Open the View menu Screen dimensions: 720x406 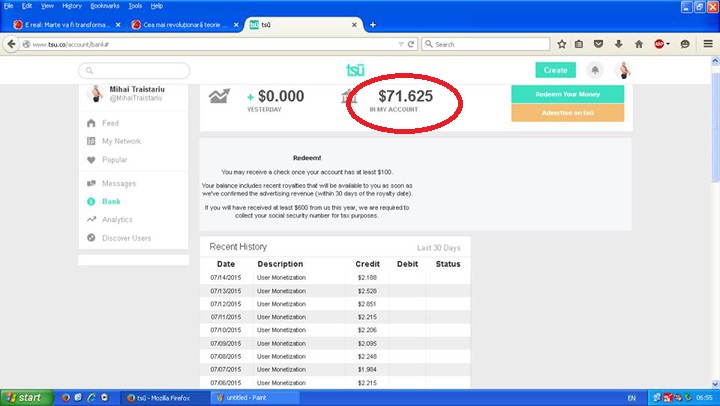point(47,6)
